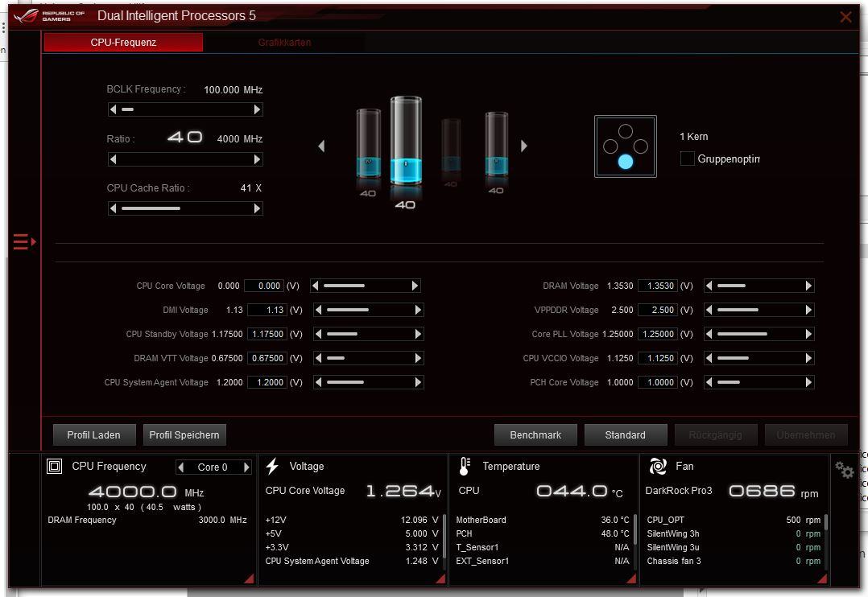Open the Grafikkarten tab
This screenshot has height=597, width=868.
tap(284, 43)
